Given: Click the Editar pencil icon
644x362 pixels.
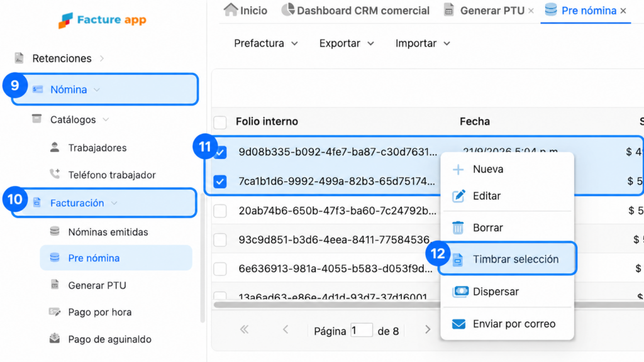Looking at the screenshot, I should pyautogui.click(x=458, y=196).
